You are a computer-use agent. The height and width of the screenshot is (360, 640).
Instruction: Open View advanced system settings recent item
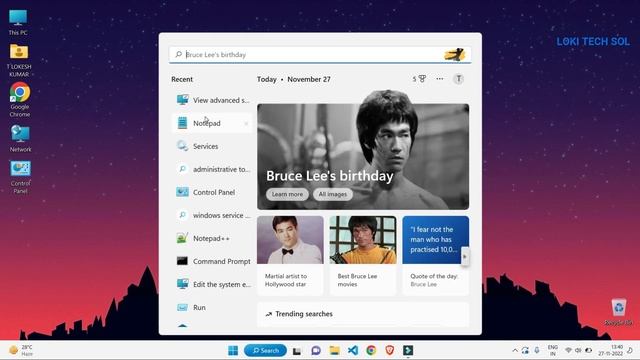tap(212, 100)
